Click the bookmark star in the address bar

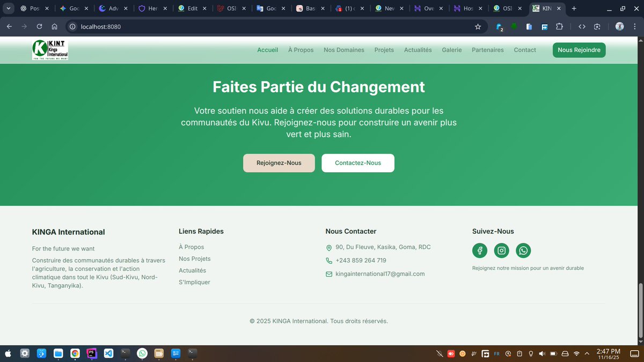pos(478,26)
